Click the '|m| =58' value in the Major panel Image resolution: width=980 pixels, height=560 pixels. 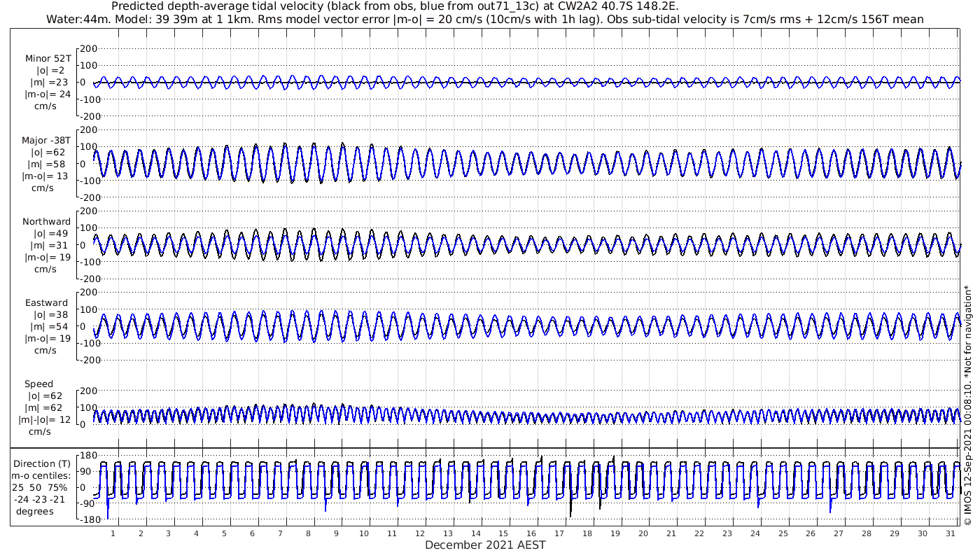pos(48,164)
